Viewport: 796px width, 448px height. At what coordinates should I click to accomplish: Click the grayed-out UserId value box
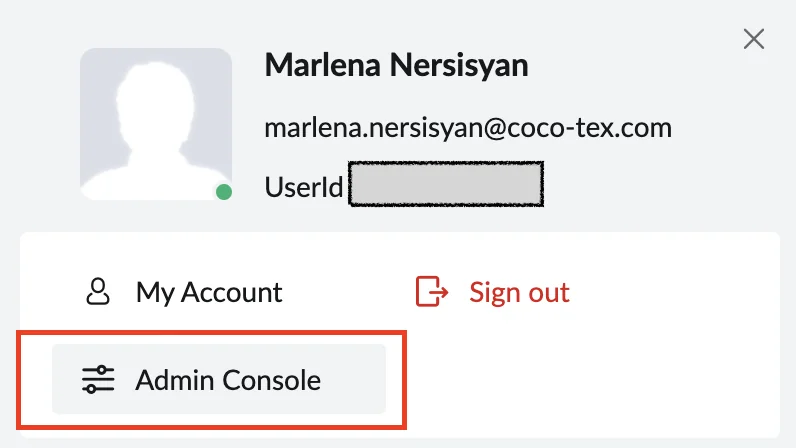446,184
